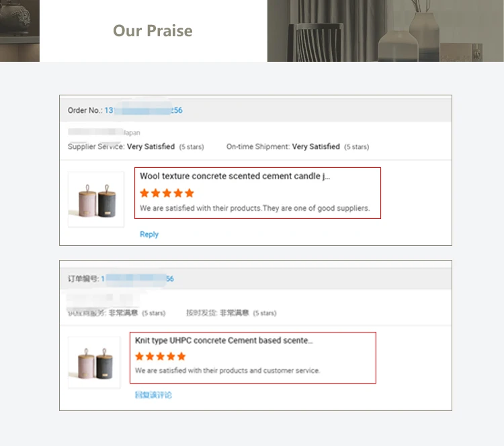504x446 pixels.
Task: Click first orange star in Knit type review
Action: point(140,357)
